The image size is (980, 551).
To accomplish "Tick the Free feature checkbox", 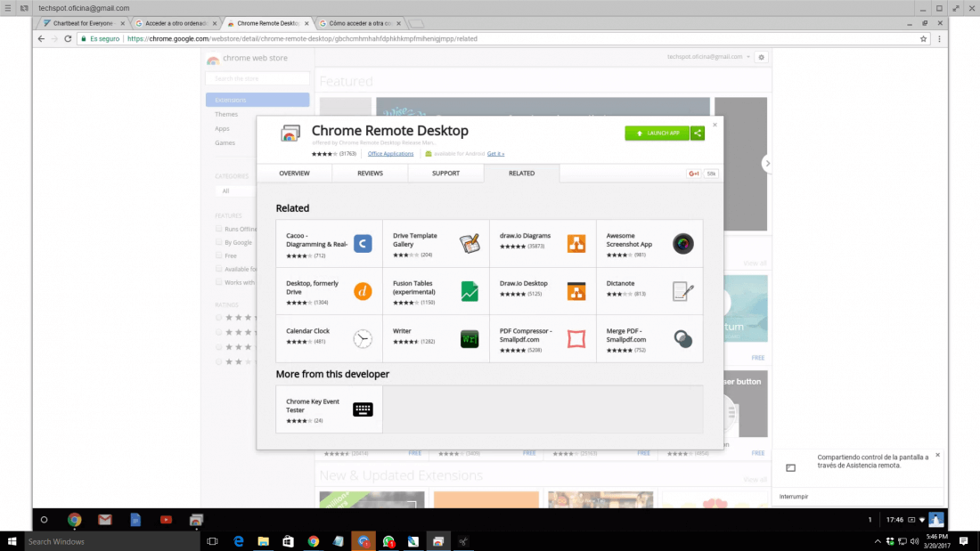I will pyautogui.click(x=219, y=255).
